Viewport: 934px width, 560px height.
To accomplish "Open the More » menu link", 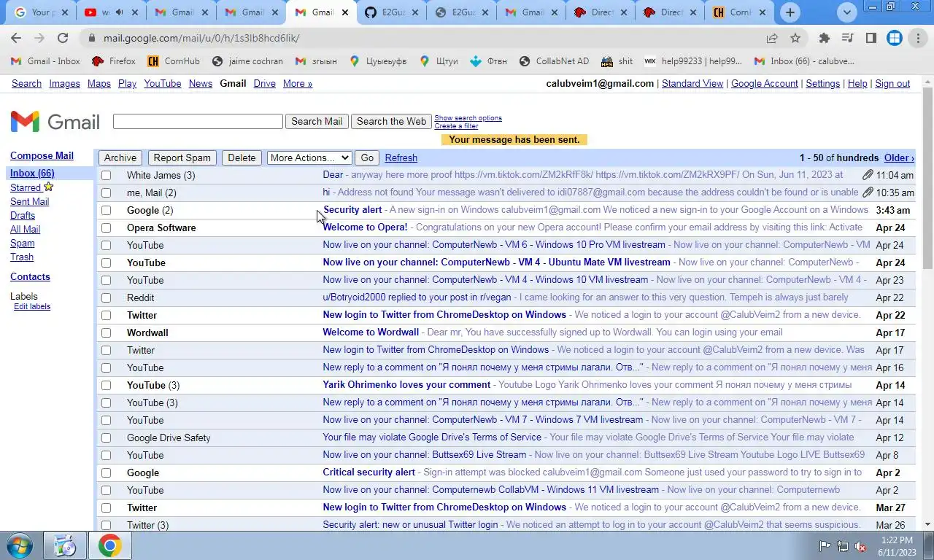I will tap(298, 84).
